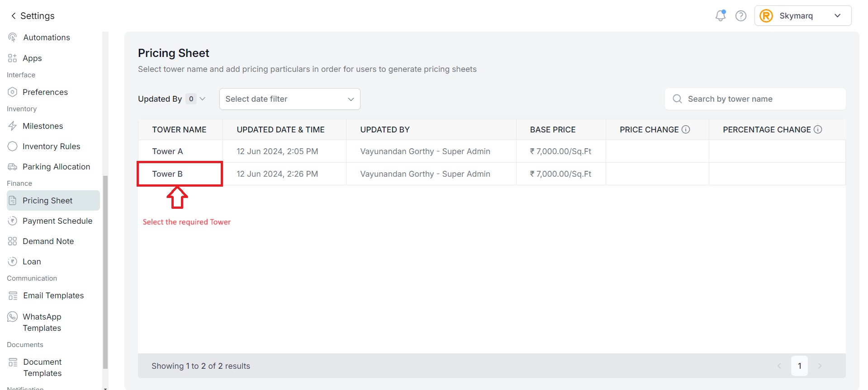Click info icon beside PRICE CHANGE
Viewport: 868px width, 390px height.
[x=686, y=130]
